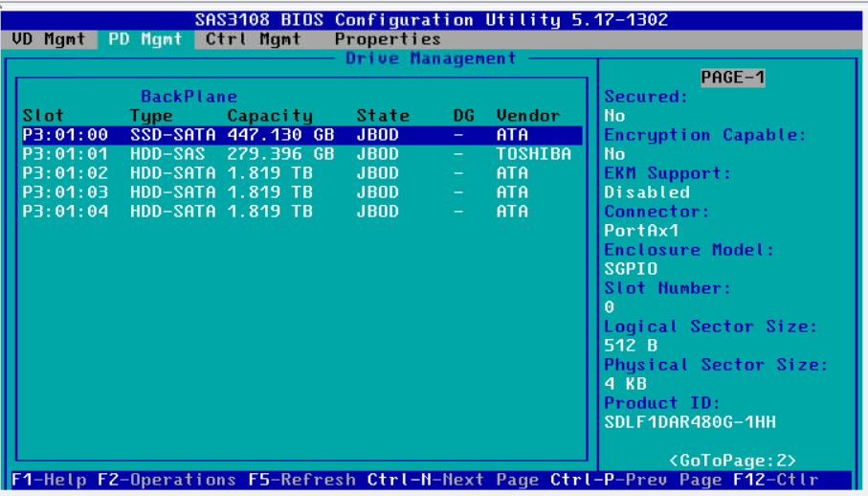This screenshot has width=868, height=496.
Task: Click the Product ID label
Action: 662,403
